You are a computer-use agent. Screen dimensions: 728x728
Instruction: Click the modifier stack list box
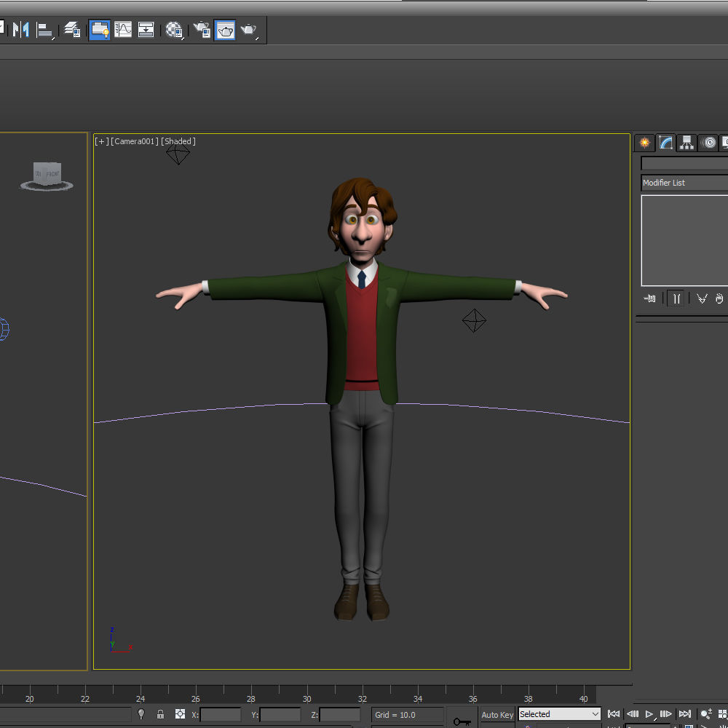[684, 240]
